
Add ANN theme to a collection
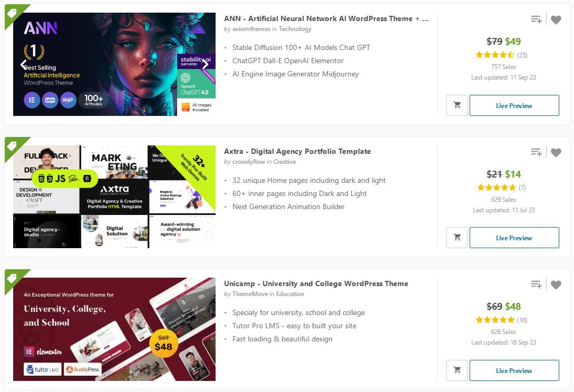click(536, 19)
